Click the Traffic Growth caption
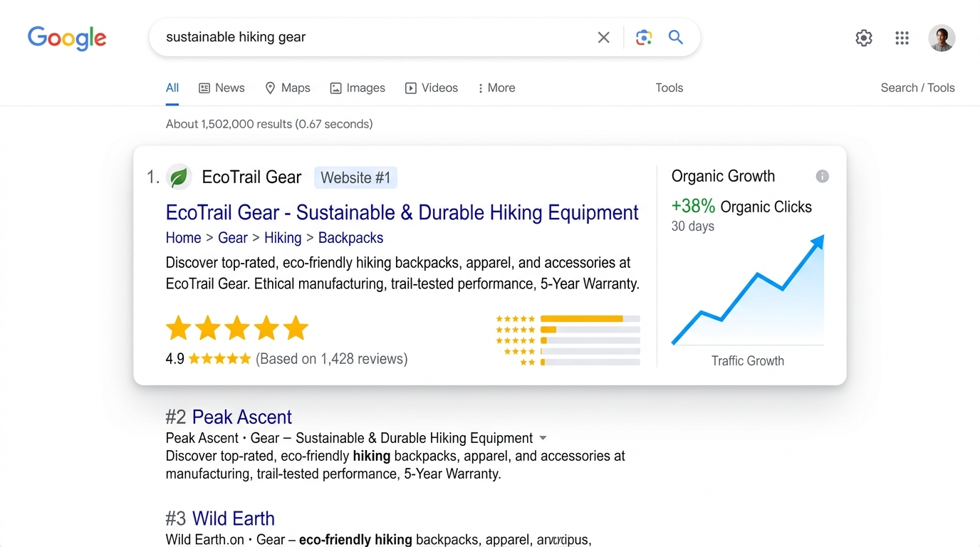Screen dimensions: 980x547 748,361
